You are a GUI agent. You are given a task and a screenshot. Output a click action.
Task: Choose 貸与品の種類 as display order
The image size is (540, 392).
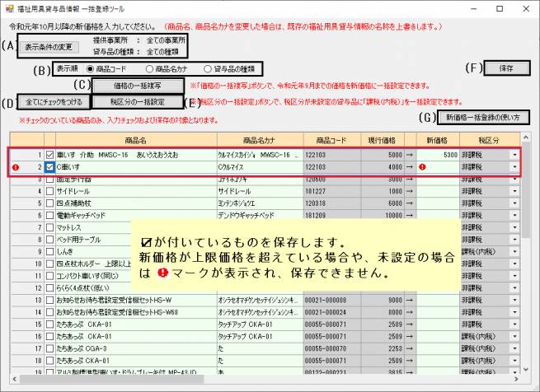[218, 69]
